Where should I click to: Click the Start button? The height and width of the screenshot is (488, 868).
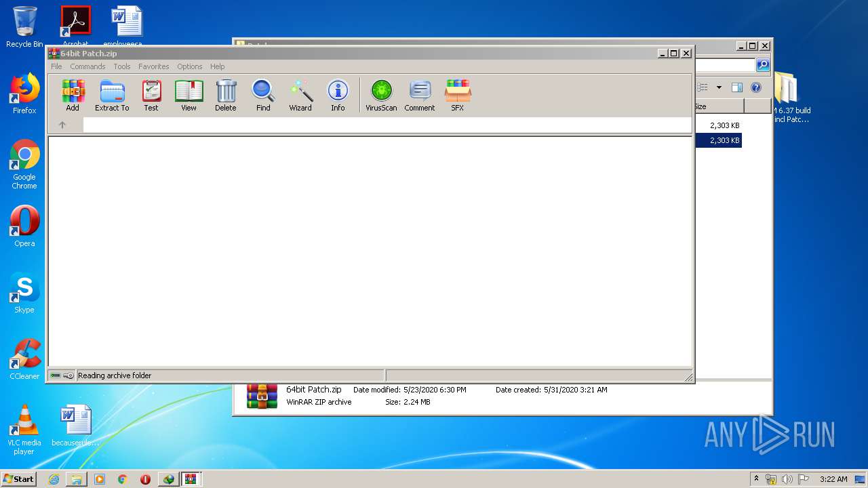[x=18, y=479]
